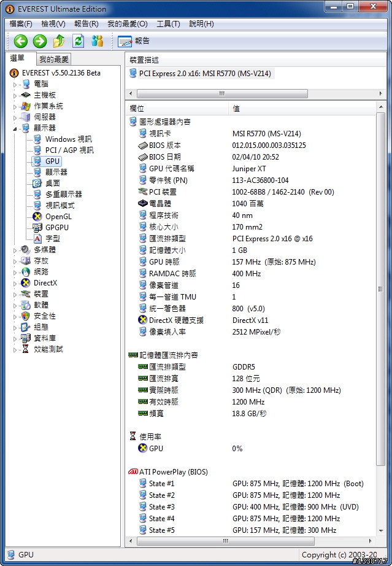Click the 報告 report toolbar button
Viewport: 392px width, 566px height.
pos(134,41)
